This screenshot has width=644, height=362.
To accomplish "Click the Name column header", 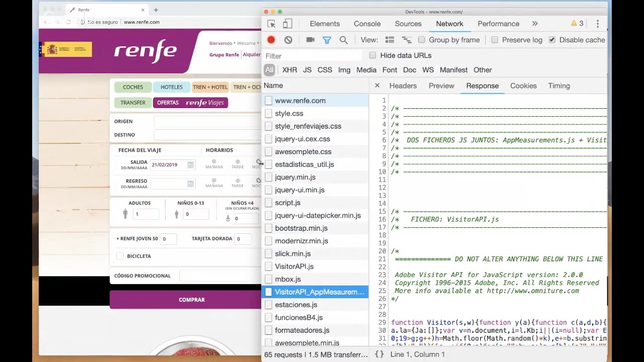I will pos(315,85).
